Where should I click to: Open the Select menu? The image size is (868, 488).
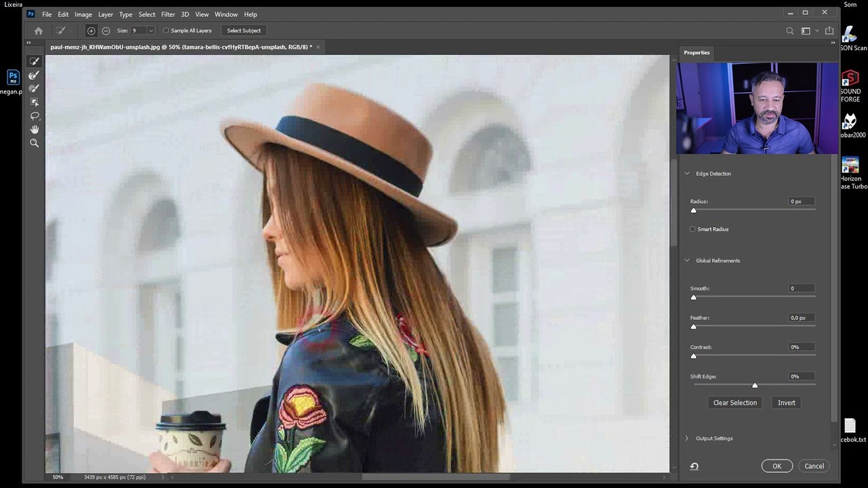[147, 14]
